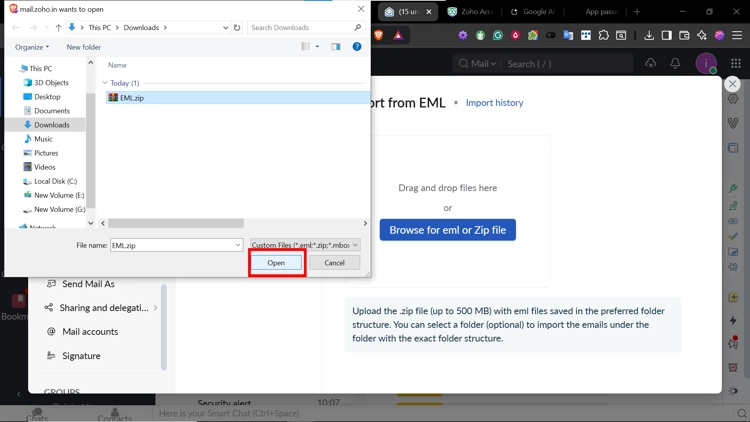Click the Grammarly extension icon
750x422 pixels.
[497, 35]
